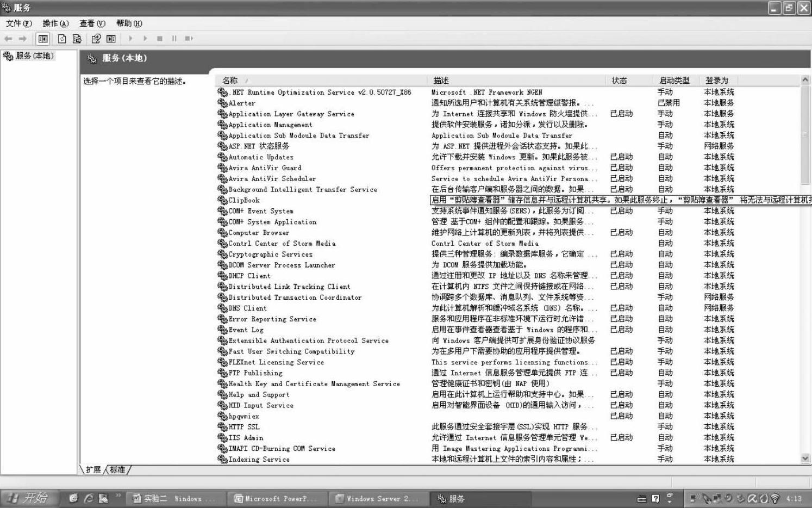
Task: Click the 状态 column header
Action: pos(628,80)
